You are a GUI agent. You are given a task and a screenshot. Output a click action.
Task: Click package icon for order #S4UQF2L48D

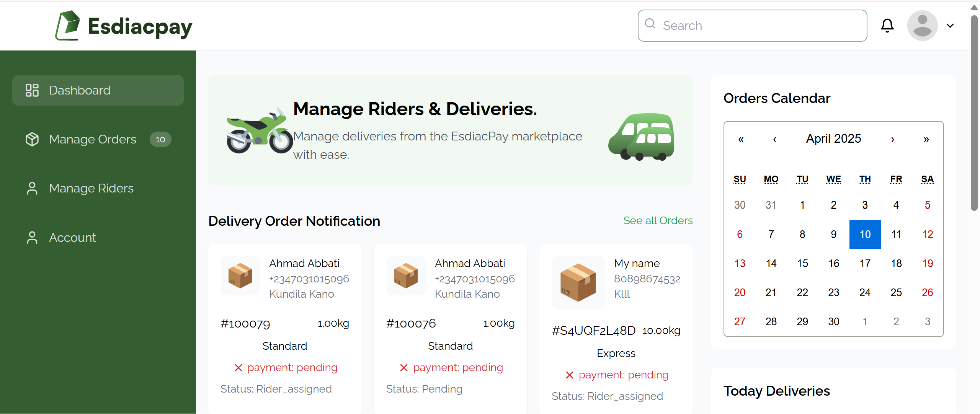tap(578, 282)
